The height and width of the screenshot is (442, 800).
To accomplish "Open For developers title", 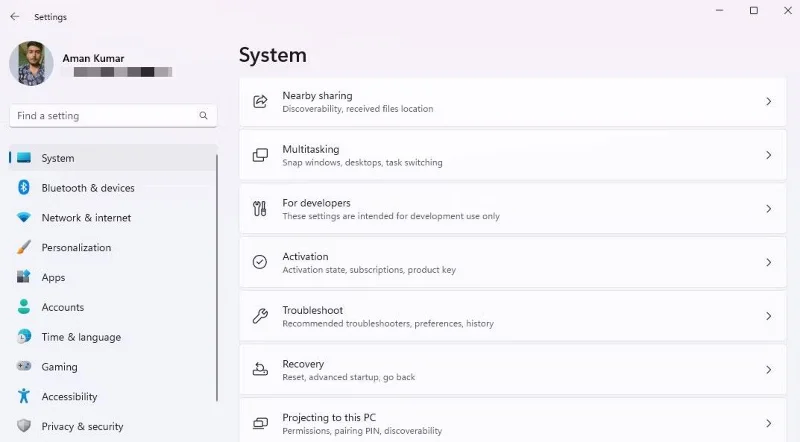I will pos(316,203).
